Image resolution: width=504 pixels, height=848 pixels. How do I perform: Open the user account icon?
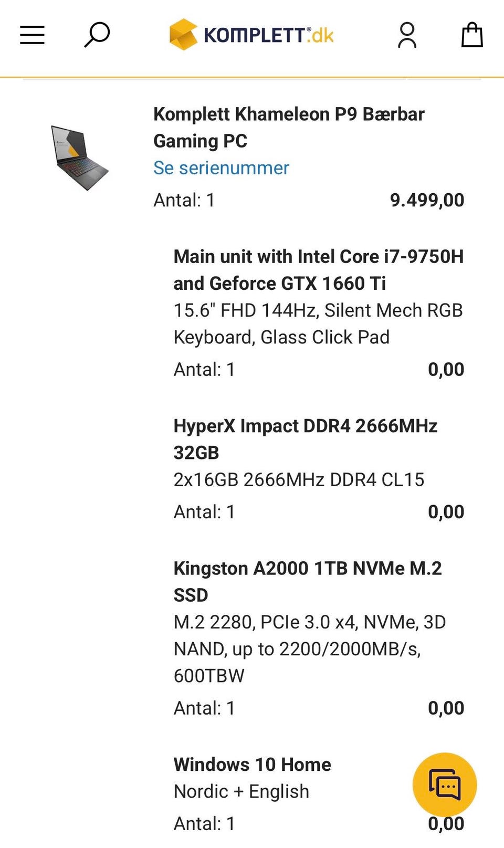(407, 35)
